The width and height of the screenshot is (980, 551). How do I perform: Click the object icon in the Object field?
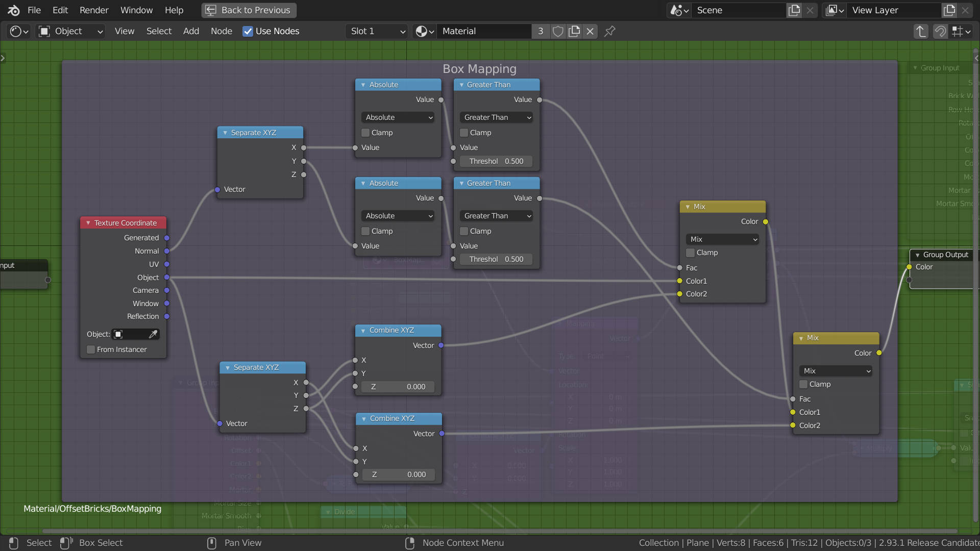coord(118,334)
